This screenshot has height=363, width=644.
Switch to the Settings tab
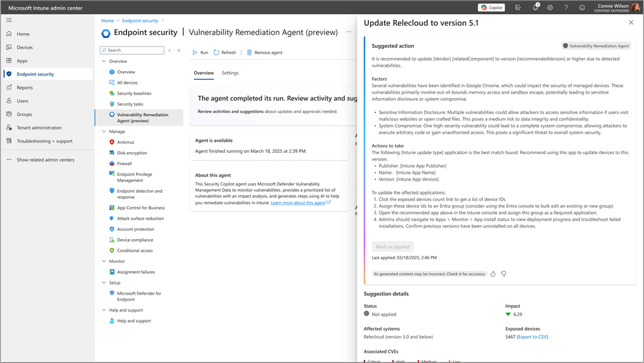click(230, 73)
